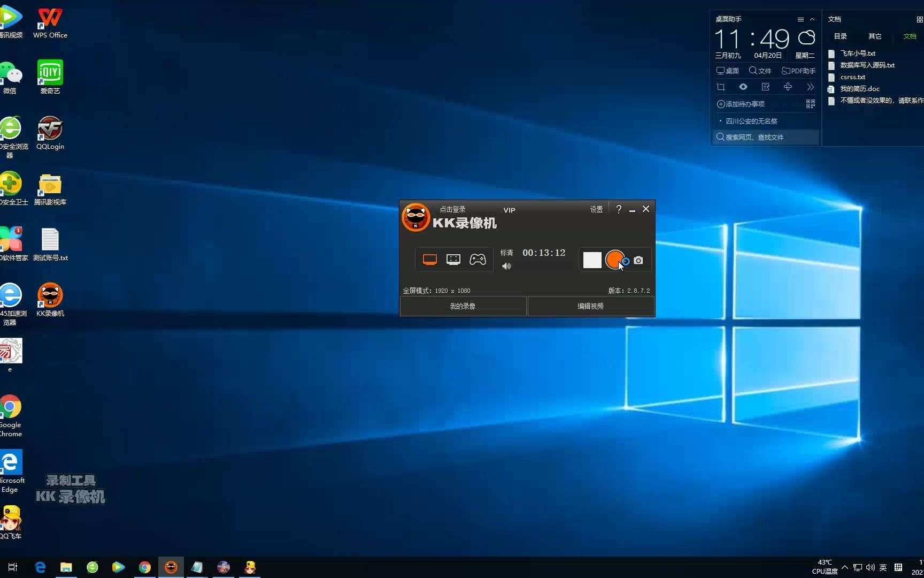Mute recording audio via the speaker icon
Screen dimensions: 924x578
(506, 265)
